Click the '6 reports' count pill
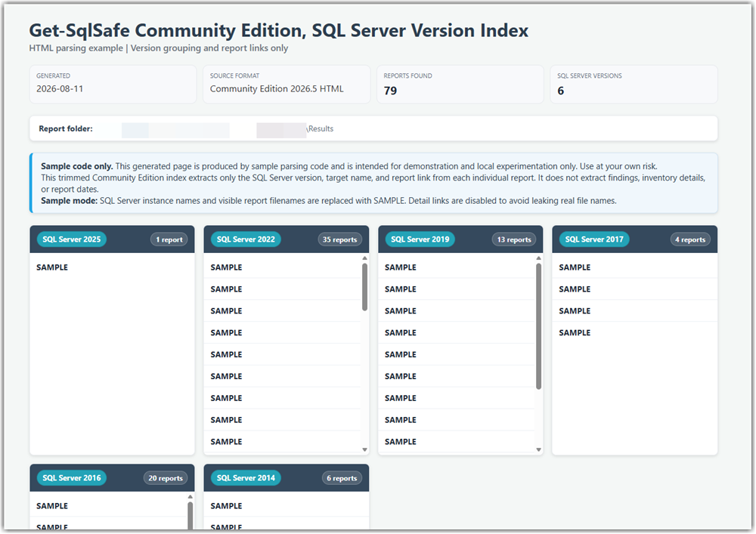The height and width of the screenshot is (534, 756). coord(342,479)
